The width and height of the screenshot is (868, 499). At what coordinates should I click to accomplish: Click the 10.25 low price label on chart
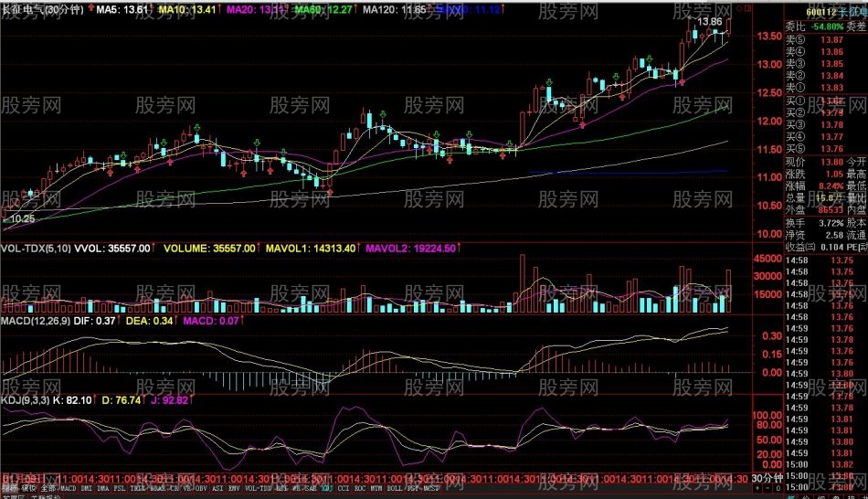(23, 218)
